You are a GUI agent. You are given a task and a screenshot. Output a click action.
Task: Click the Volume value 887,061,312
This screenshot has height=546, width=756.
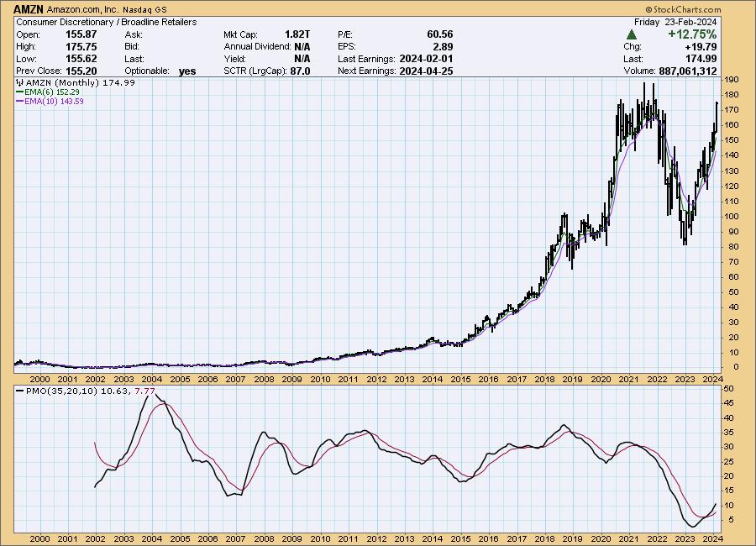(x=688, y=71)
